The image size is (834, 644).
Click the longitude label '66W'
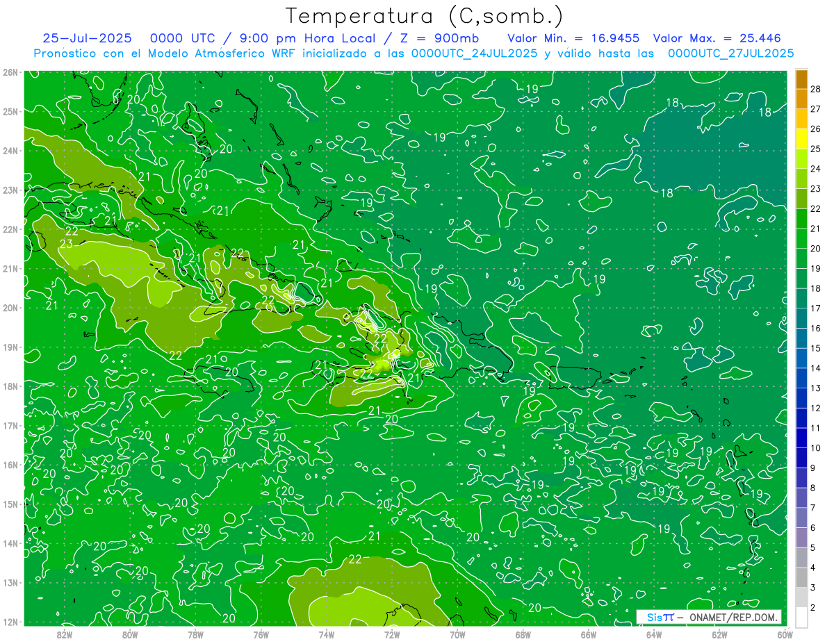[588, 634]
